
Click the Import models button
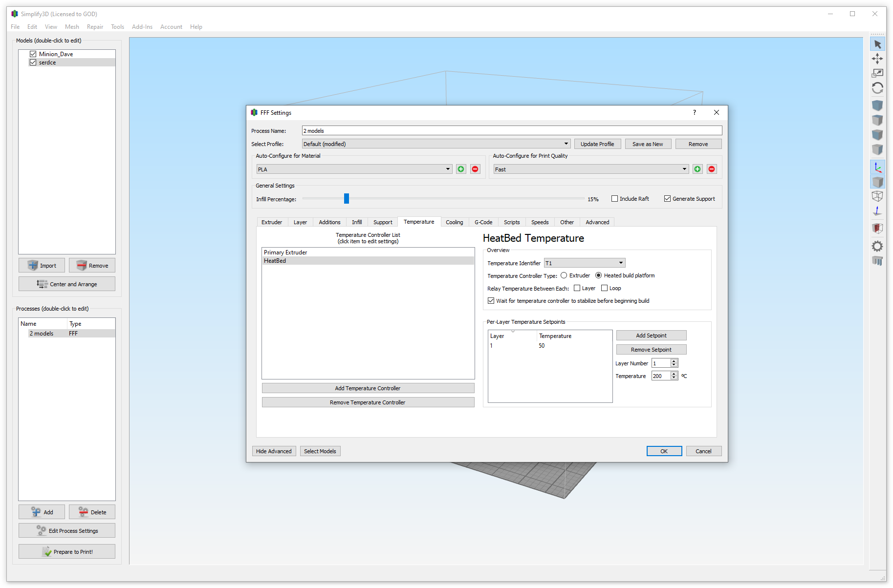coord(42,266)
